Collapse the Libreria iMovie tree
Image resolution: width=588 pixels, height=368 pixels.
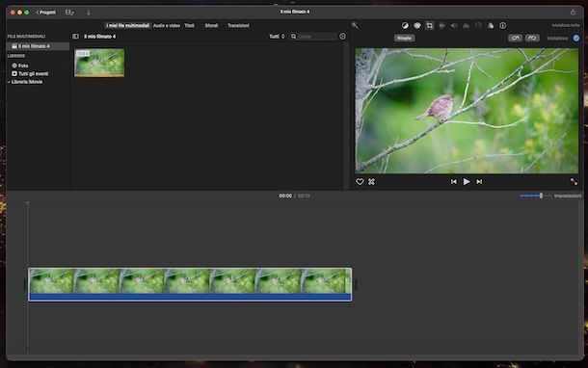(9, 82)
